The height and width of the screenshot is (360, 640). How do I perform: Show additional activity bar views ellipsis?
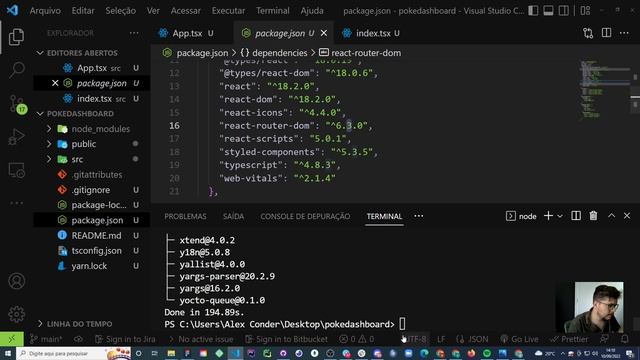(16, 203)
